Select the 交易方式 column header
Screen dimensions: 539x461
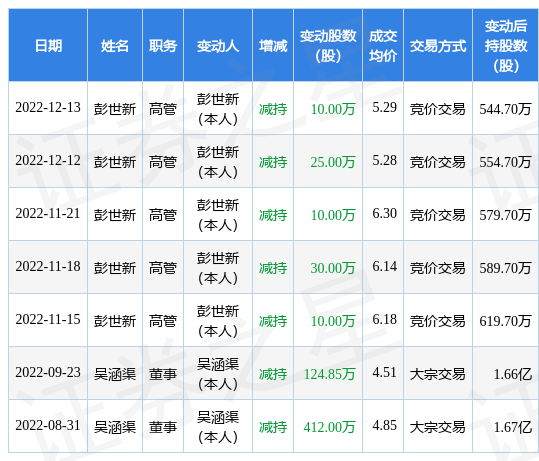(x=438, y=46)
